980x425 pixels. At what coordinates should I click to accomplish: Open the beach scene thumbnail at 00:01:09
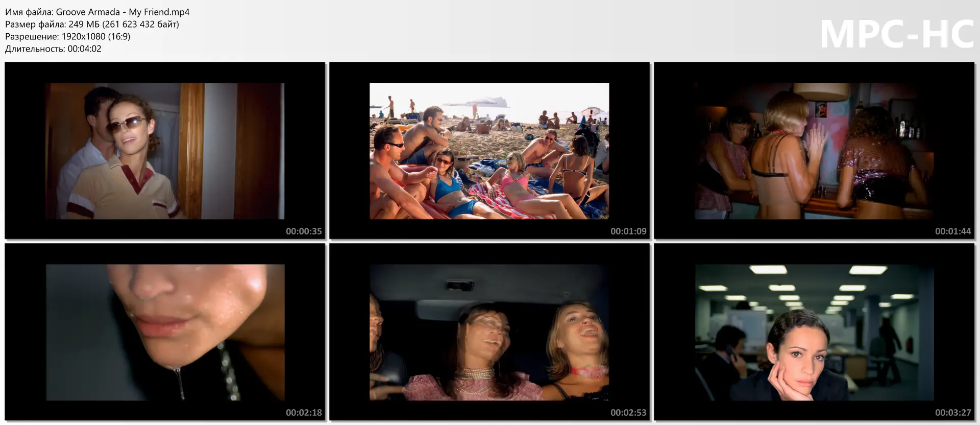[x=489, y=151]
